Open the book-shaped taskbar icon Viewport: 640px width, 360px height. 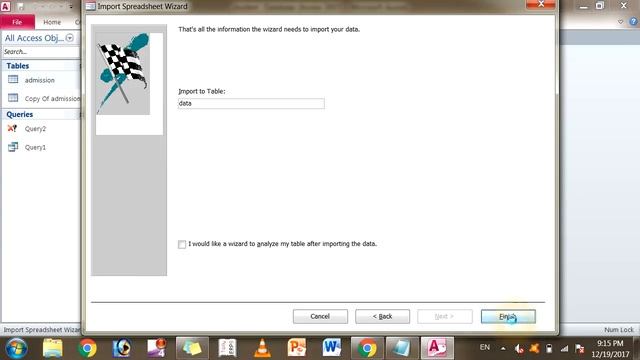(x=227, y=348)
